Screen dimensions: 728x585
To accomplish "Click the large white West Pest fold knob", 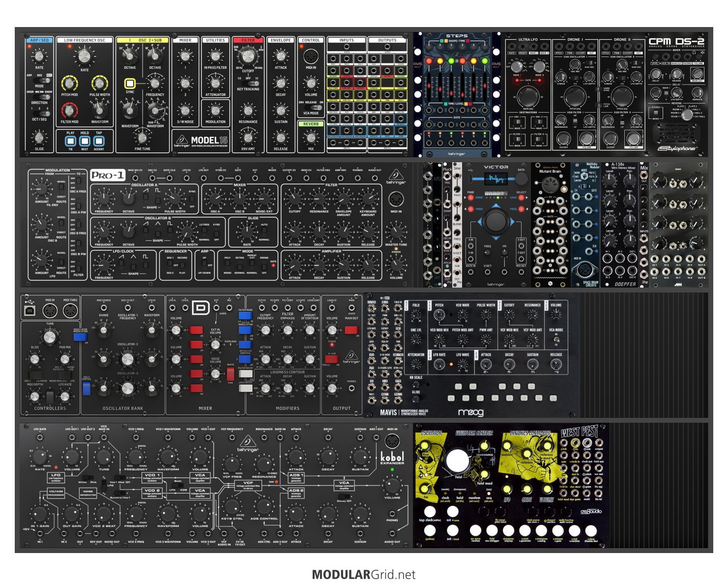I will coord(458,461).
